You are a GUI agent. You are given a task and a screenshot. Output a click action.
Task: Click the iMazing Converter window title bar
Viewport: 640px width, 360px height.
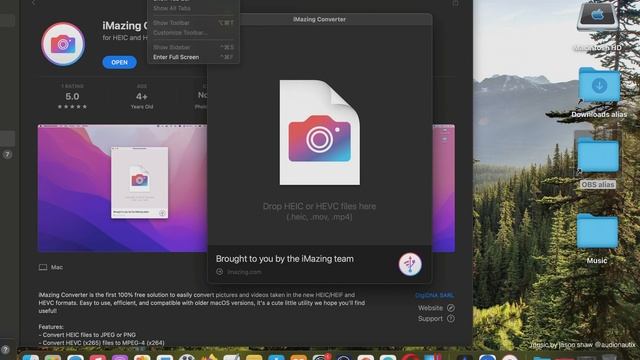tap(319, 19)
